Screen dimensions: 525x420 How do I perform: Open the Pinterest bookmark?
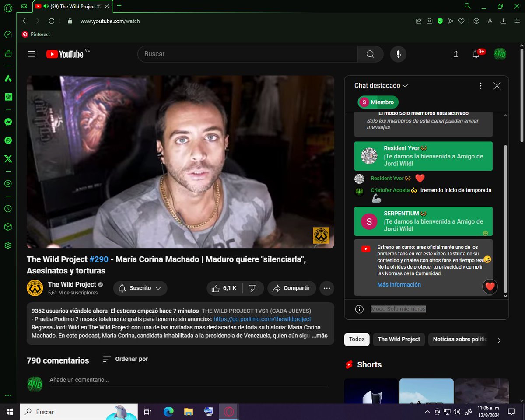coord(36,35)
